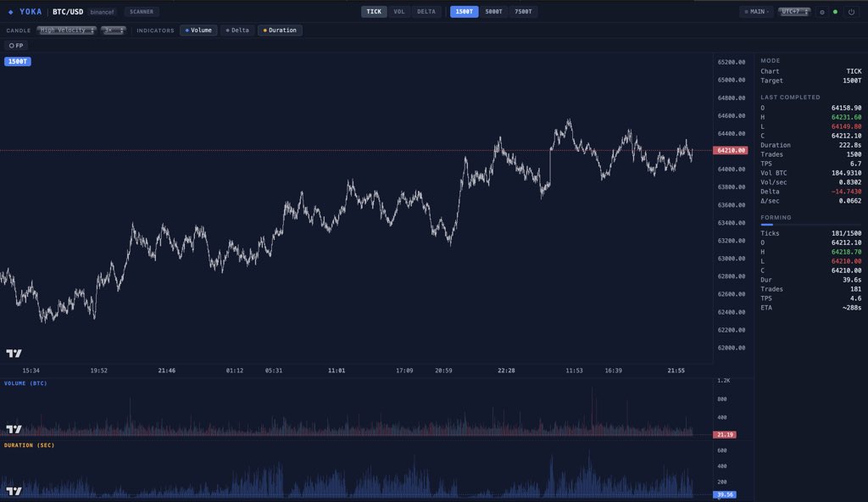Viewport: 868px width, 502px height.
Task: Click the last completed Delta value -14.7430
Action: pyautogui.click(x=846, y=192)
